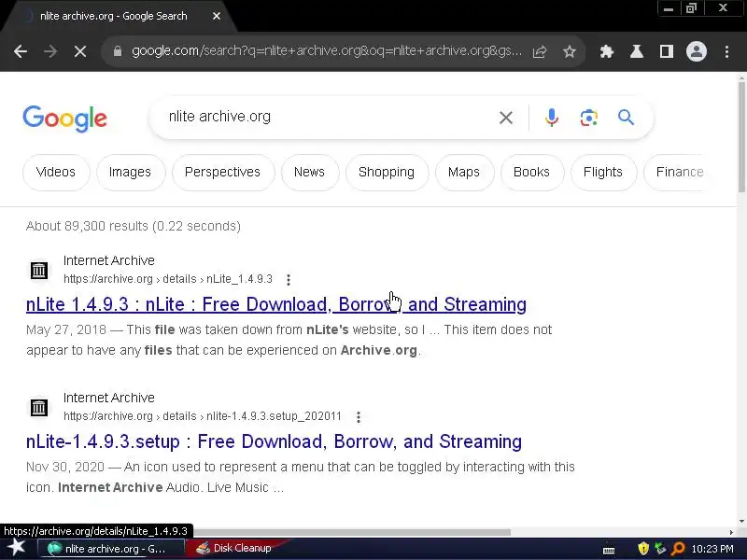Click the share page icon in the address bar
747x560 pixels.
coord(540,51)
